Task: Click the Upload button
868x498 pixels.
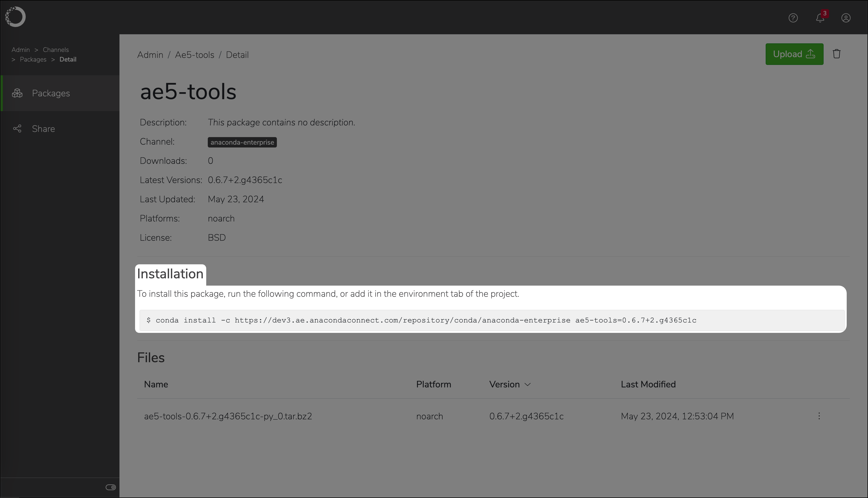Action: pyautogui.click(x=794, y=54)
